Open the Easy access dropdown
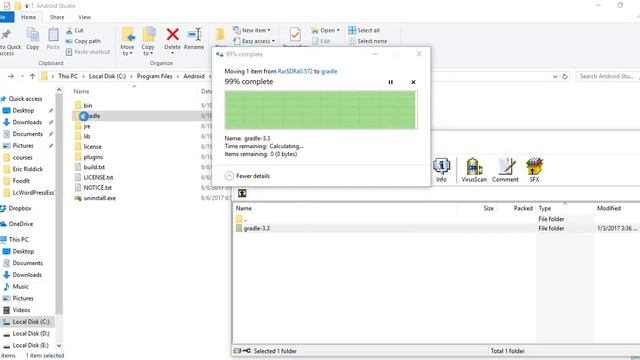640x360 pixels. (254, 41)
